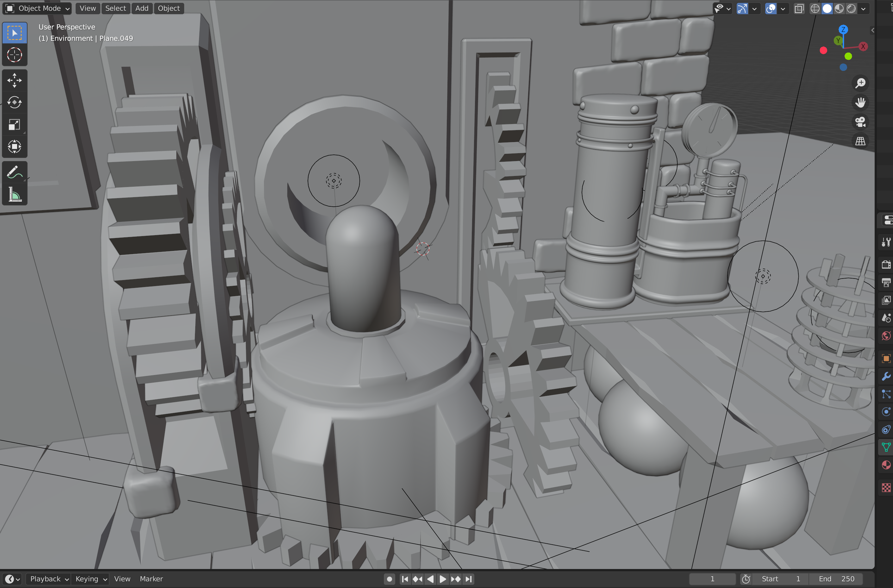
Task: Expand the gizmo options dropdown arrow
Action: coord(754,8)
